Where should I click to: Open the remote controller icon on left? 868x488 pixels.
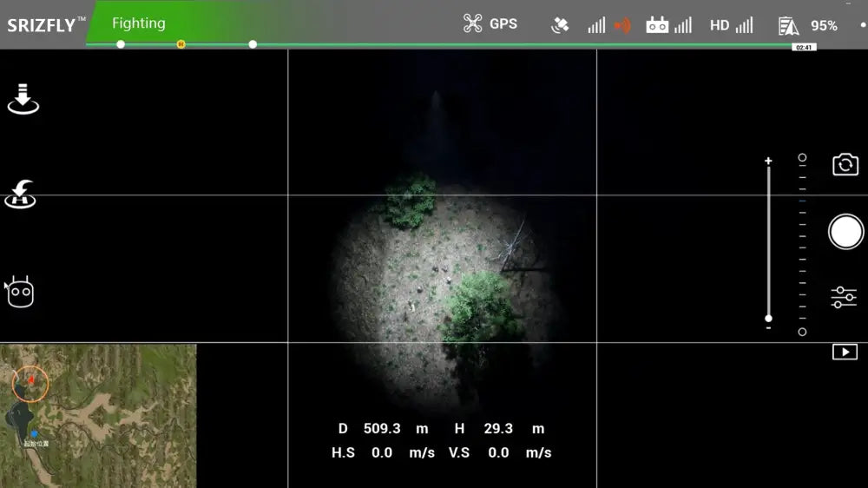click(x=20, y=293)
